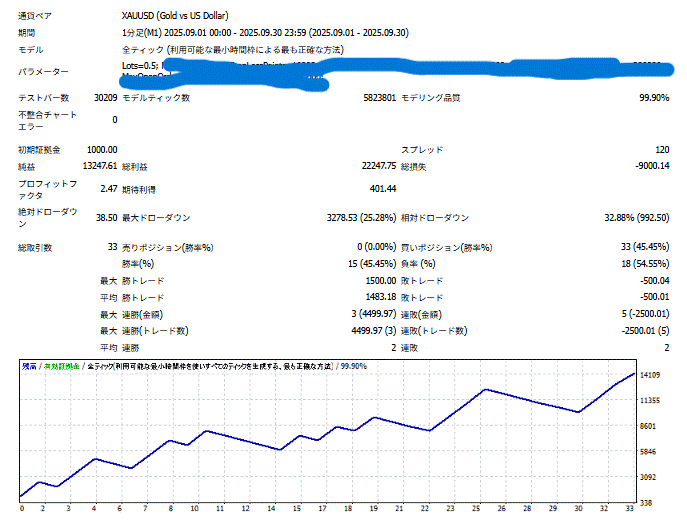Click the 純益 value 13247.61
Screen dimensions: 687x520
[x=98, y=165]
